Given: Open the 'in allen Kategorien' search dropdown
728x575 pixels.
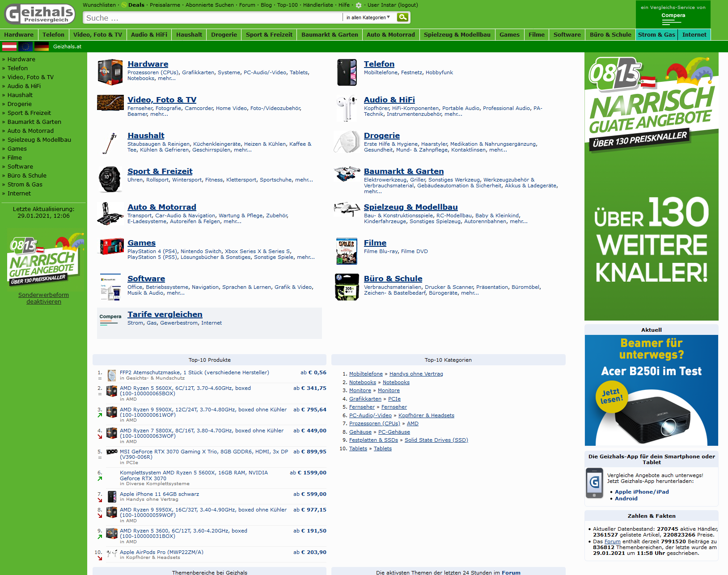Looking at the screenshot, I should (368, 17).
